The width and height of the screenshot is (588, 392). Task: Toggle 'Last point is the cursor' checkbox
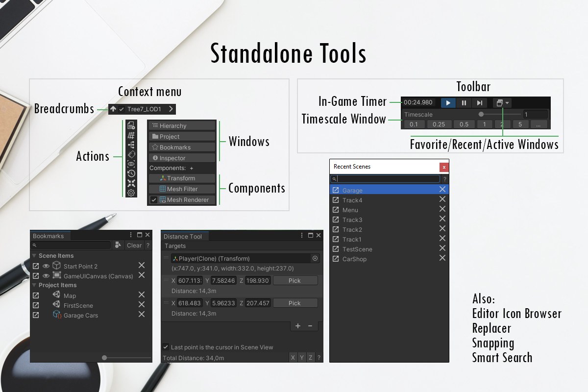pyautogui.click(x=166, y=347)
